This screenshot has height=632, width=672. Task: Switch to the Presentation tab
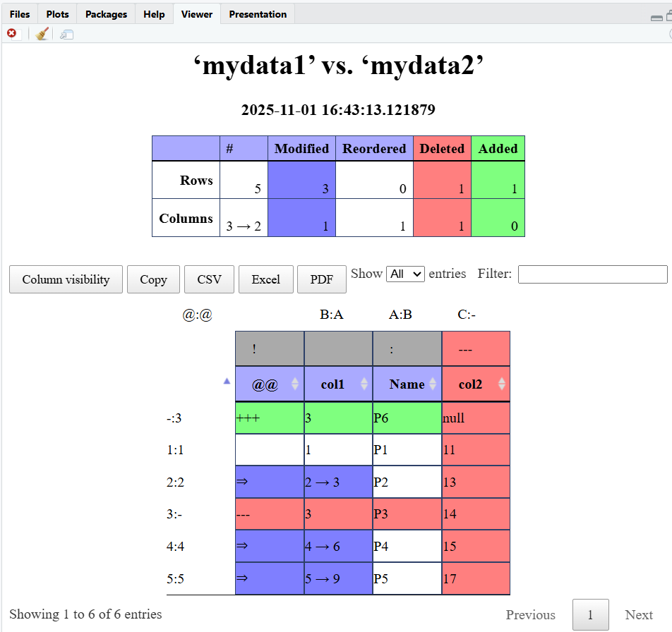click(258, 14)
